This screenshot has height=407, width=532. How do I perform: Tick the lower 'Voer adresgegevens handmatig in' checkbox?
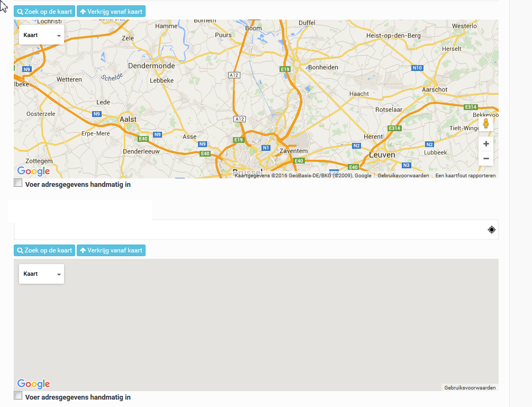click(x=18, y=395)
